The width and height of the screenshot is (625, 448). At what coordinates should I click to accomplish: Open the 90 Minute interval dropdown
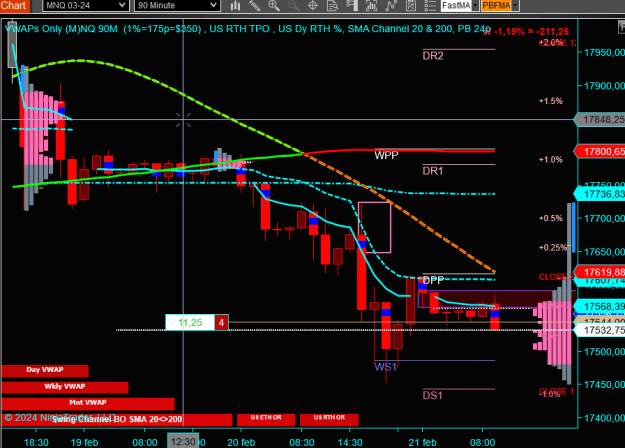[177, 5]
